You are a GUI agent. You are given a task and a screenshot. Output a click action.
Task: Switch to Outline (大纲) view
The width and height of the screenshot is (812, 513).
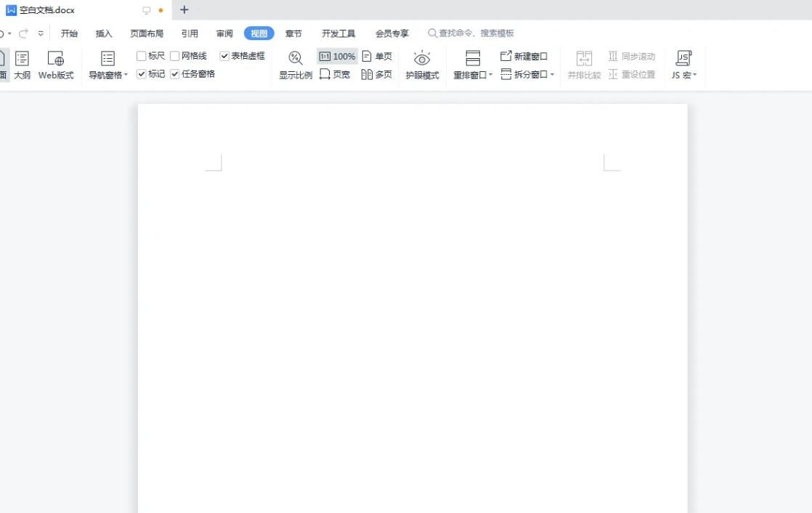[22, 65]
